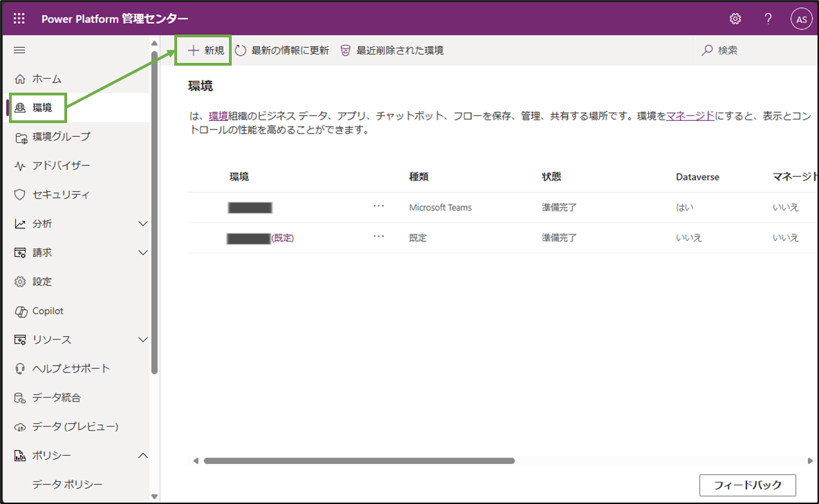The image size is (819, 504).
Task: Open more options for 既定 environment row
Action: point(378,236)
